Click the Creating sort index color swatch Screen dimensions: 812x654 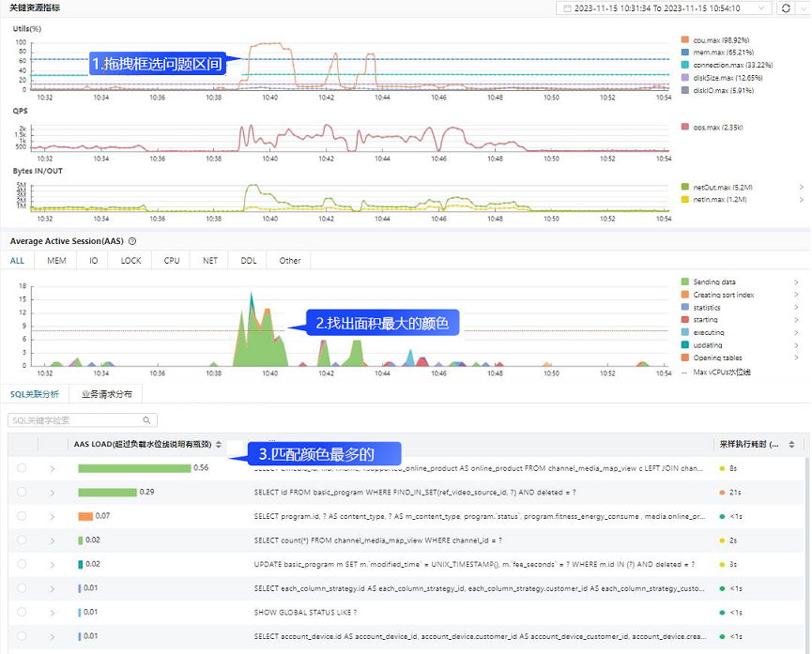point(684,295)
